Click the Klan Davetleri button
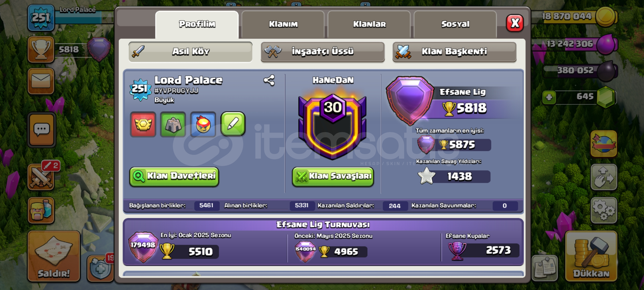 click(x=174, y=176)
